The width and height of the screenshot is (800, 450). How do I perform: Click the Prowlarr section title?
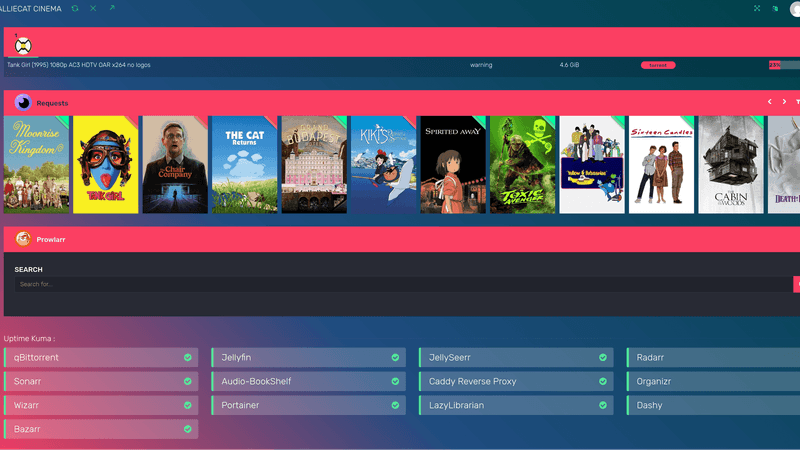coord(51,239)
